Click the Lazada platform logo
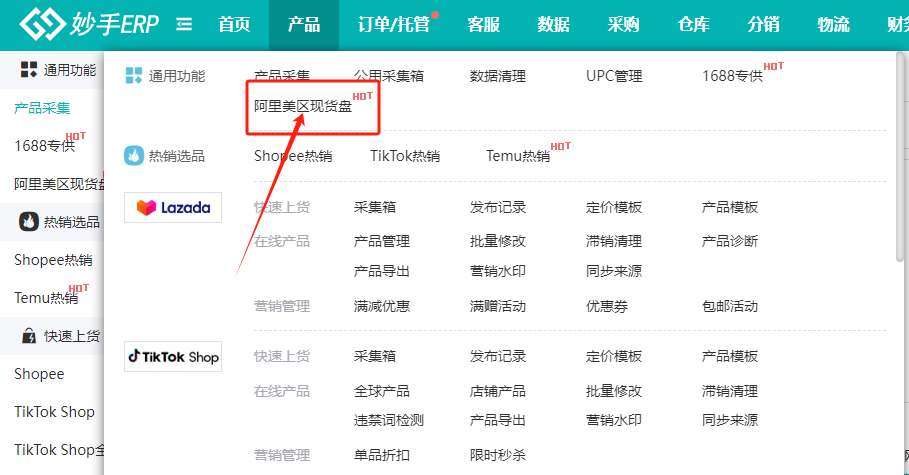Screen dimensions: 909x475 click(173, 208)
